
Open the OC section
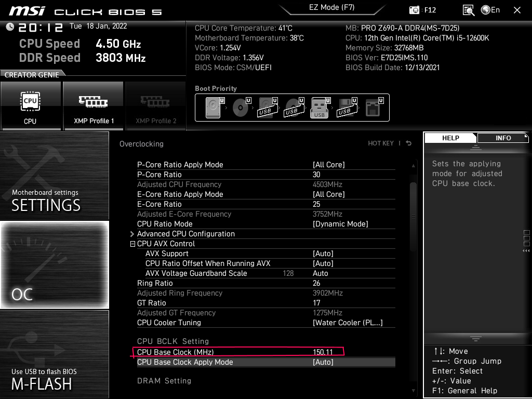pos(54,265)
